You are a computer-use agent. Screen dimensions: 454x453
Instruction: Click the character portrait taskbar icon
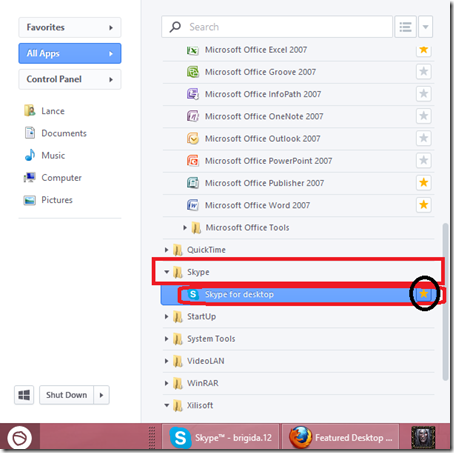pos(423,437)
